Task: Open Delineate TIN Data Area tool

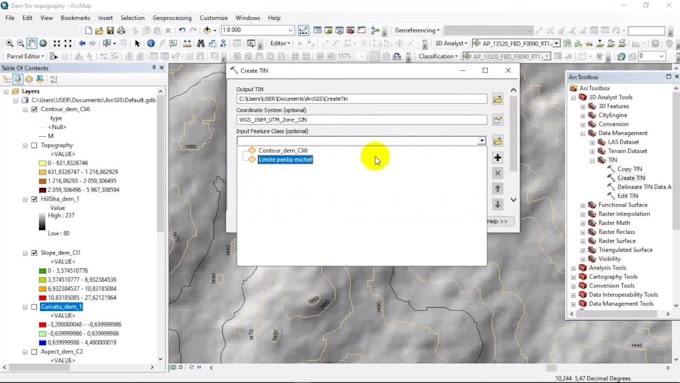Action: pos(644,187)
